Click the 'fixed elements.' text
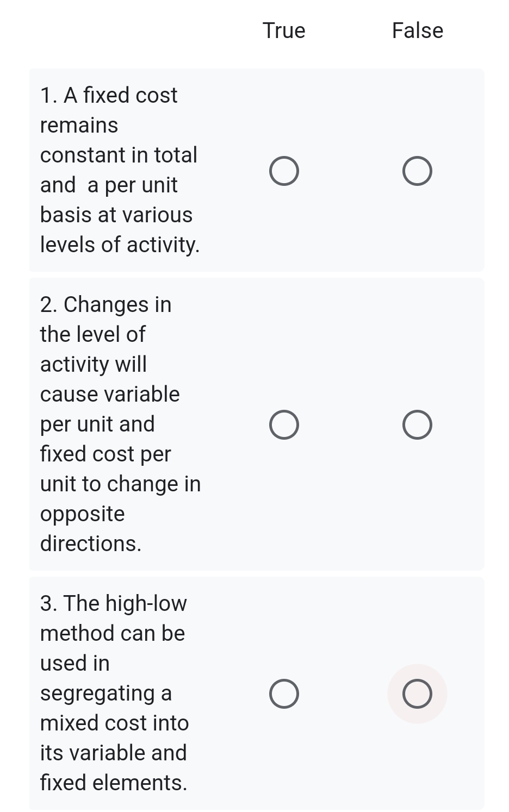 coord(114,783)
